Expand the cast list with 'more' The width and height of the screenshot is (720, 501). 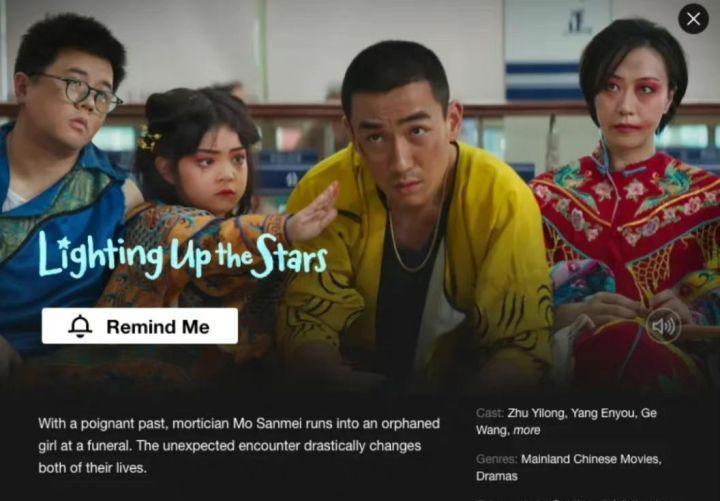[526, 430]
